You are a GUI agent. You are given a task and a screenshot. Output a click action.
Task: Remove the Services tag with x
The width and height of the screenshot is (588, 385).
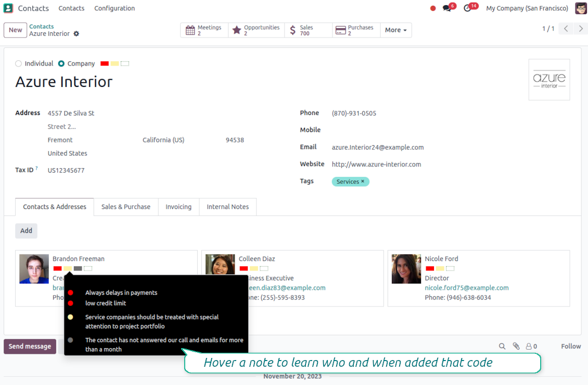pyautogui.click(x=363, y=181)
